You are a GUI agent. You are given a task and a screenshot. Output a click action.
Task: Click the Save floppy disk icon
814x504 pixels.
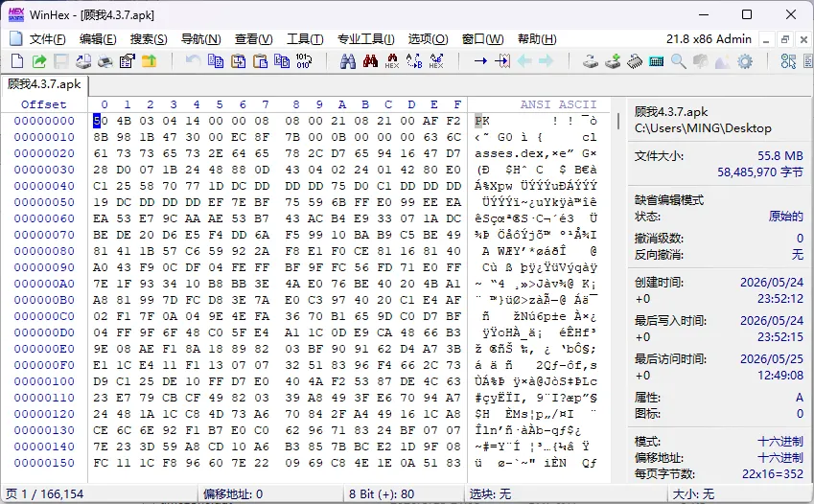(x=61, y=61)
